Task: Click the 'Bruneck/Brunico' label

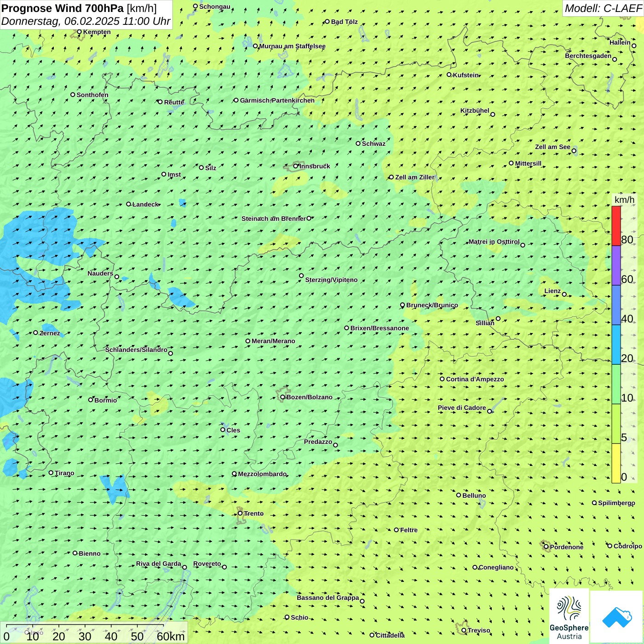Action: pos(432,305)
